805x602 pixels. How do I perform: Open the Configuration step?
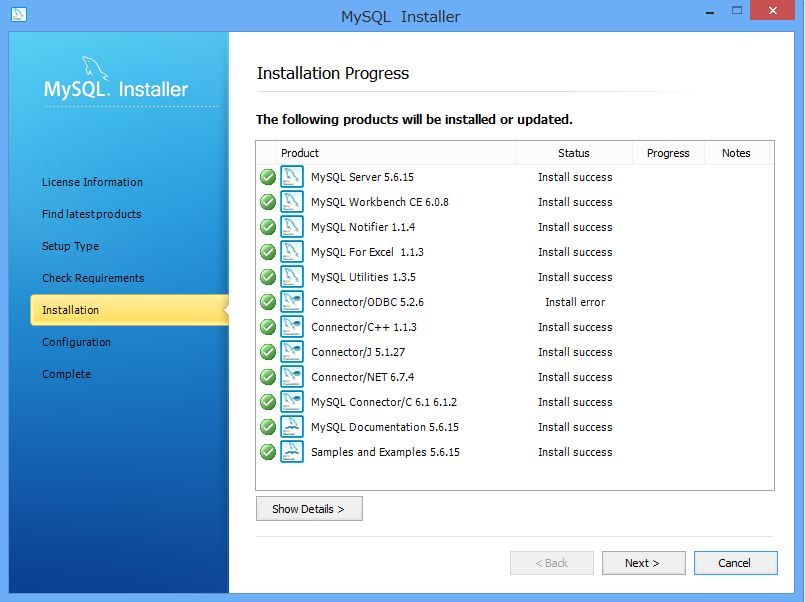coord(76,342)
